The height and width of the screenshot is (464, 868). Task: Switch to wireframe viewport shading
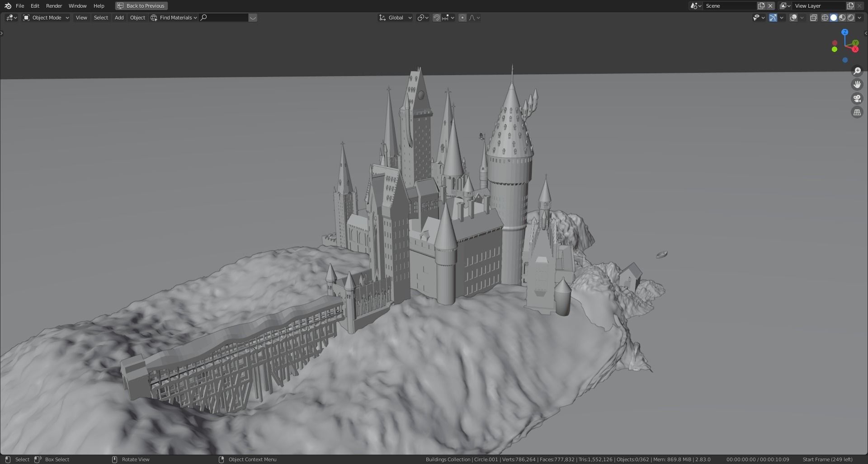(825, 18)
